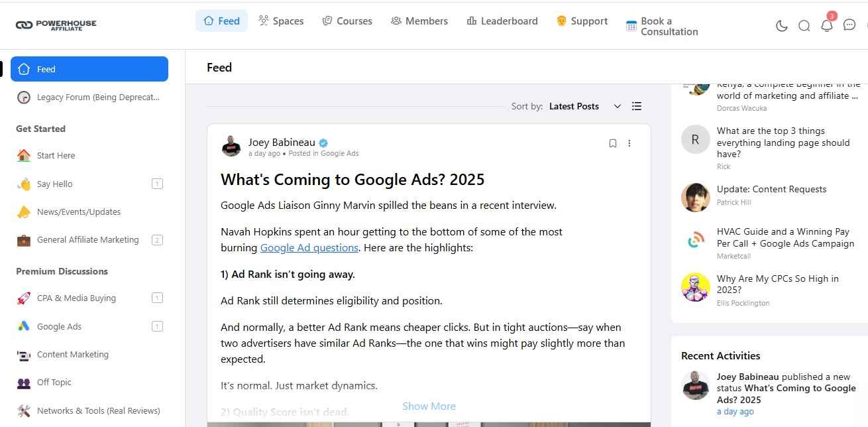
Task: Open Off Topic space
Action: [x=89, y=382]
